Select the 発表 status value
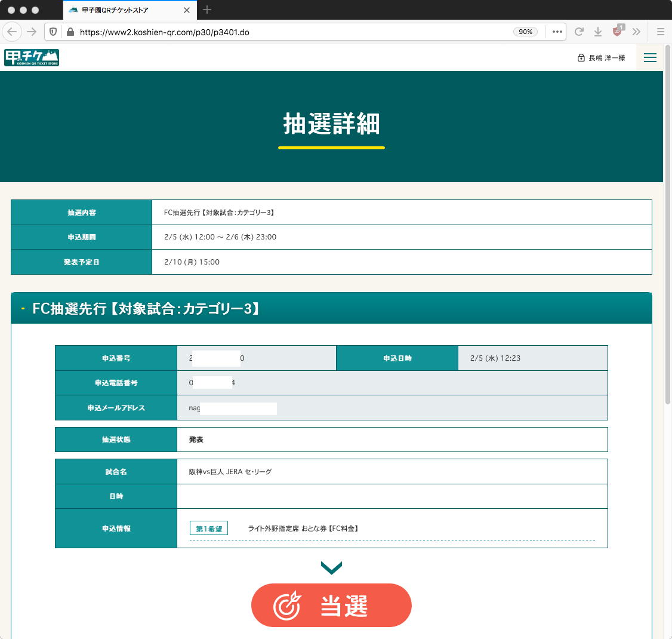The width and height of the screenshot is (672, 639). pyautogui.click(x=196, y=440)
